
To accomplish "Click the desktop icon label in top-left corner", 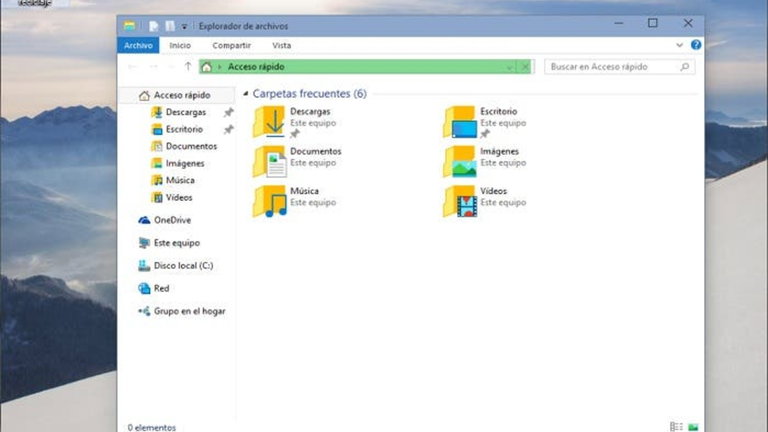I will coord(34,3).
